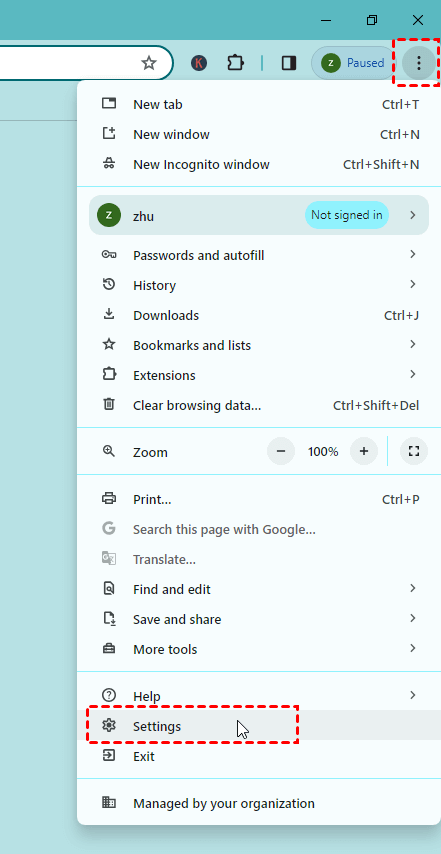441x854 pixels.
Task: Expand Passwords and autofill submenu
Action: [259, 255]
